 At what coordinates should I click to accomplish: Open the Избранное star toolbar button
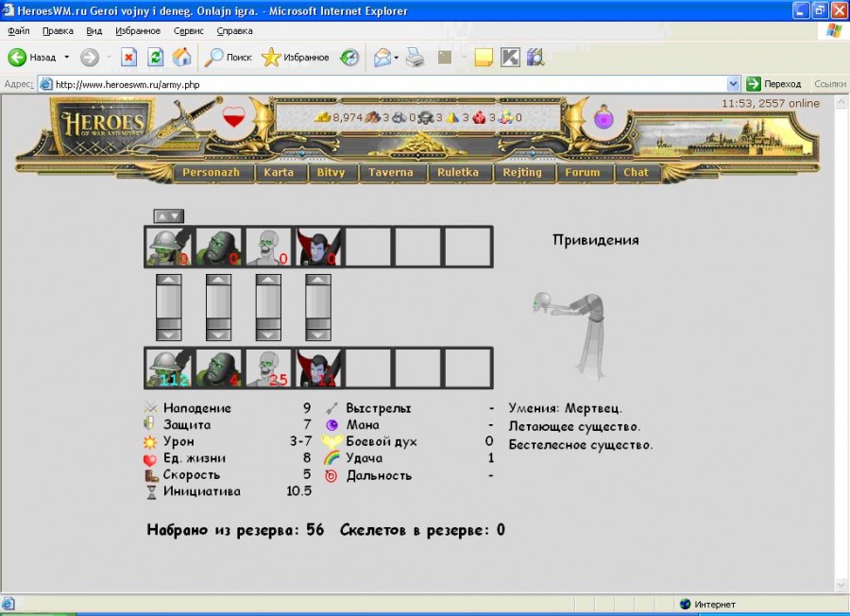(x=296, y=57)
